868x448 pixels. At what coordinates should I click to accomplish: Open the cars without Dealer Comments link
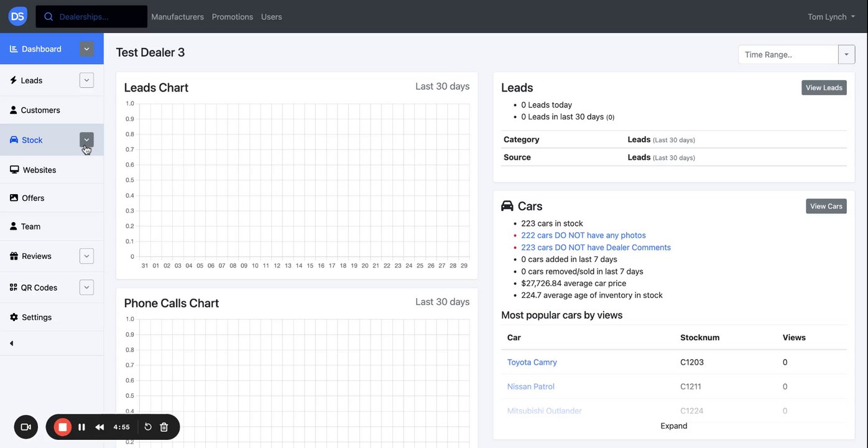pyautogui.click(x=596, y=247)
